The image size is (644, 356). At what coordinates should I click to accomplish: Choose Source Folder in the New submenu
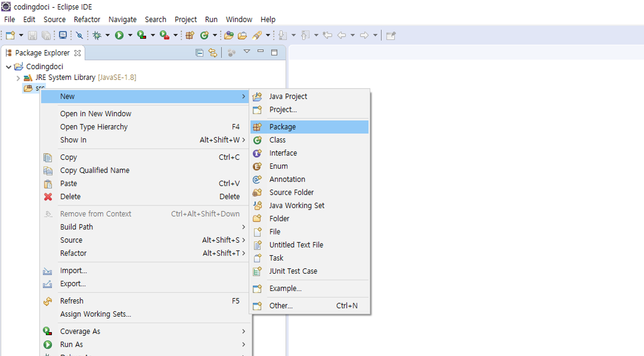[x=309, y=192]
